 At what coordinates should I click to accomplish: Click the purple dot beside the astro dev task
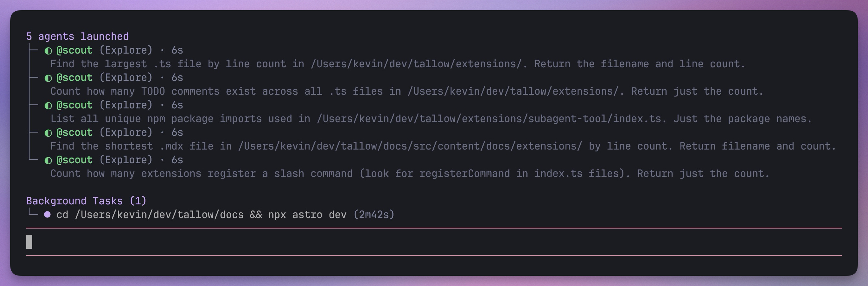[47, 215]
